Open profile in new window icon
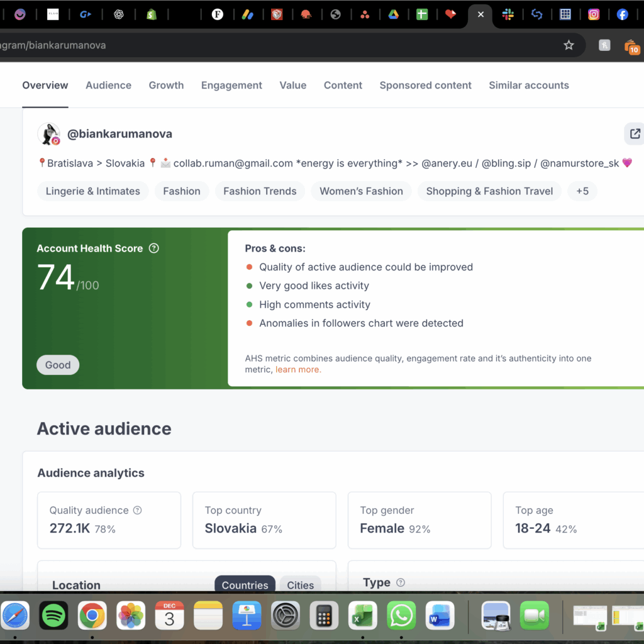644x644 pixels. click(635, 133)
